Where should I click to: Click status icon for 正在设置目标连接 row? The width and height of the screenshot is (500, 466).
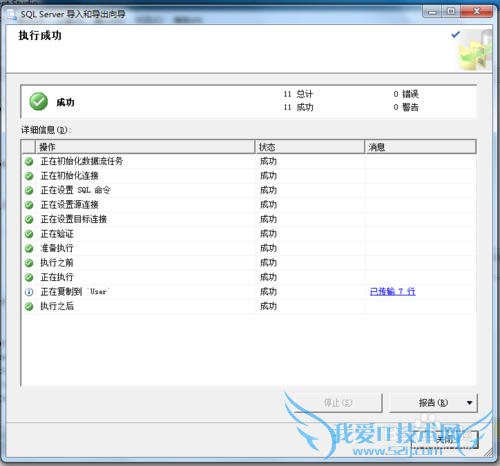(x=29, y=219)
